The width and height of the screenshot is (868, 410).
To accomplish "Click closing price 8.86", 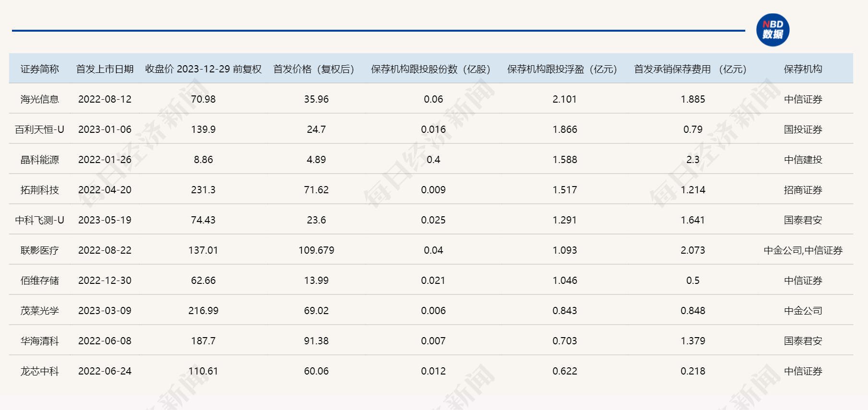I will point(203,160).
